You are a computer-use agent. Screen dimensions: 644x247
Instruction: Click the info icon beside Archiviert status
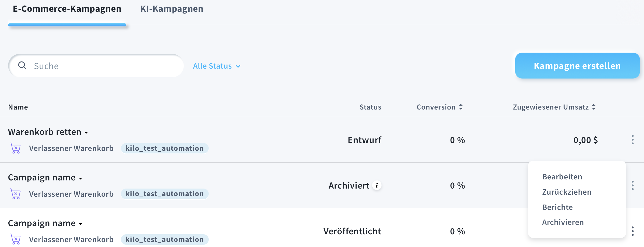point(377,185)
